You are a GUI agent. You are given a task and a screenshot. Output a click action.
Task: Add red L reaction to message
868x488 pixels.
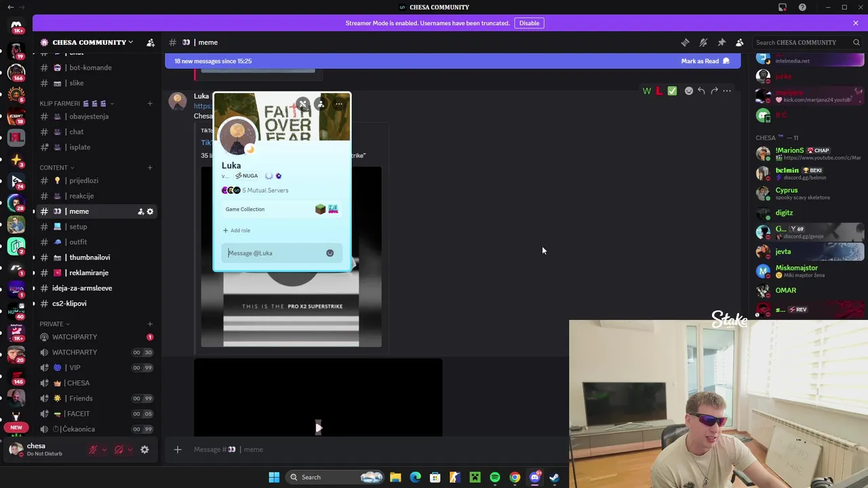659,91
